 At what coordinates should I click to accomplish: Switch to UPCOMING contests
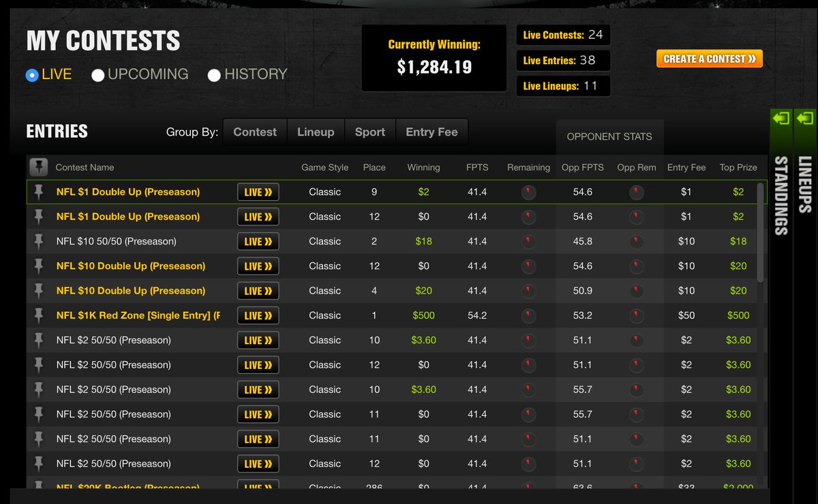pos(96,74)
